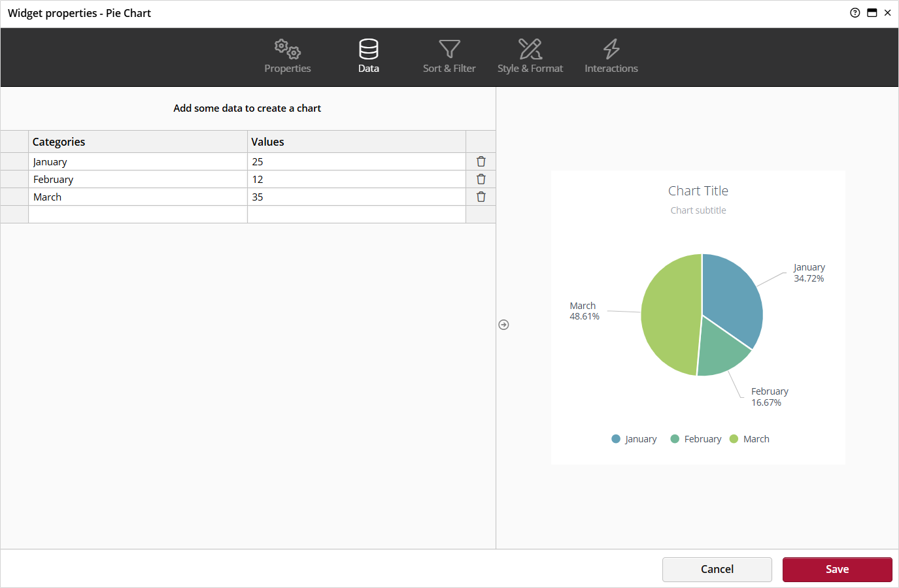The height and width of the screenshot is (588, 899).
Task: Select the February row header cell
Action: pyautogui.click(x=14, y=179)
